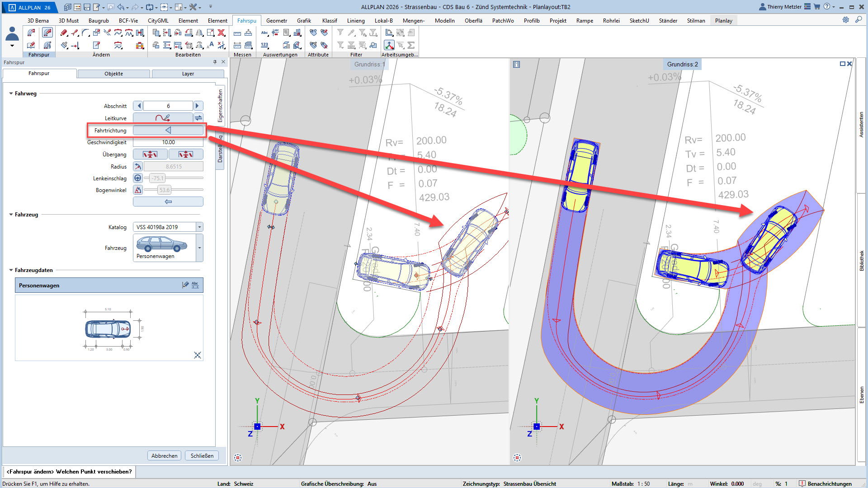868x488 pixels.
Task: Open the Fahrzeug Personenwagen vehicle dropdown
Action: [199, 248]
